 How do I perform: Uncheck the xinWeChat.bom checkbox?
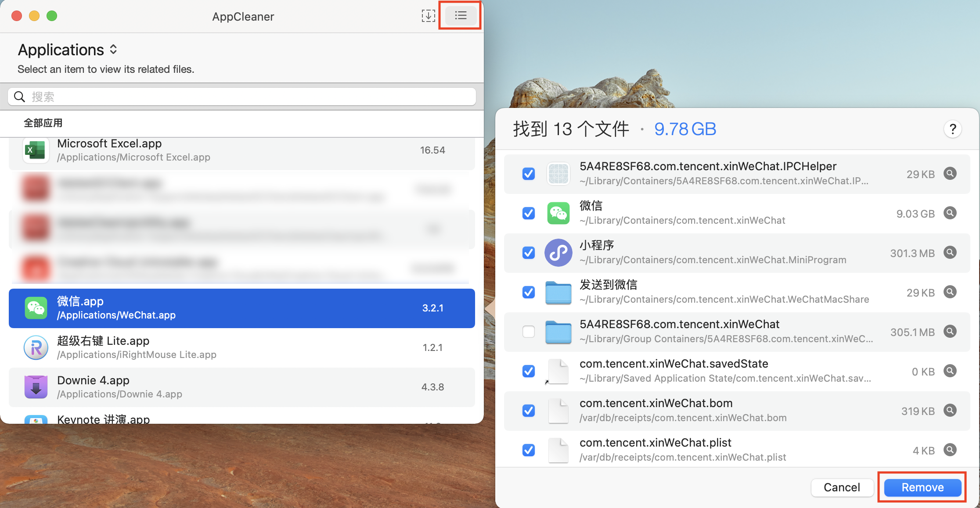529,411
